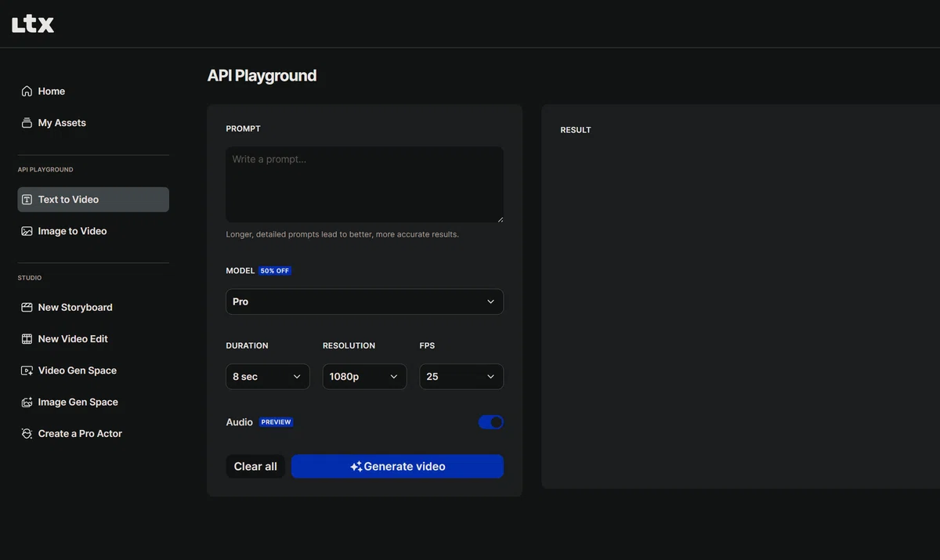Click the Create a Pro Actor icon
The image size is (940, 560).
tap(27, 433)
